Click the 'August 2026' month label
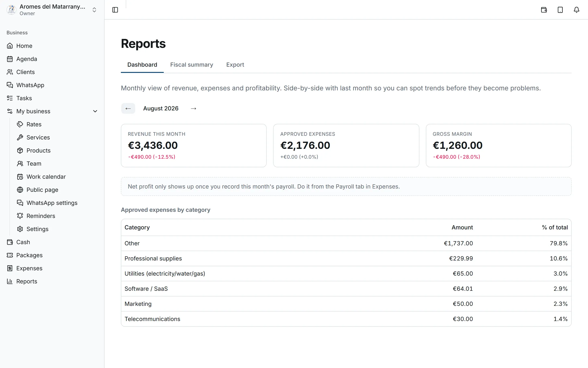 (x=161, y=108)
